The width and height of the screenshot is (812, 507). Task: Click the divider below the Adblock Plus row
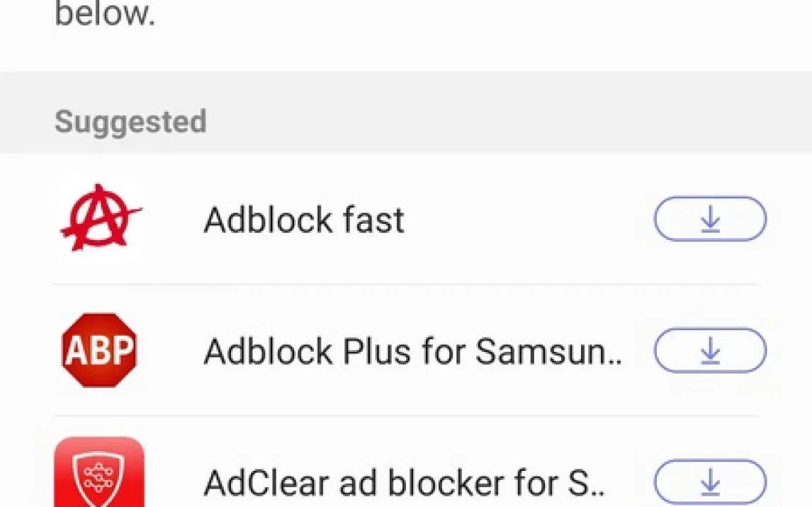405,416
